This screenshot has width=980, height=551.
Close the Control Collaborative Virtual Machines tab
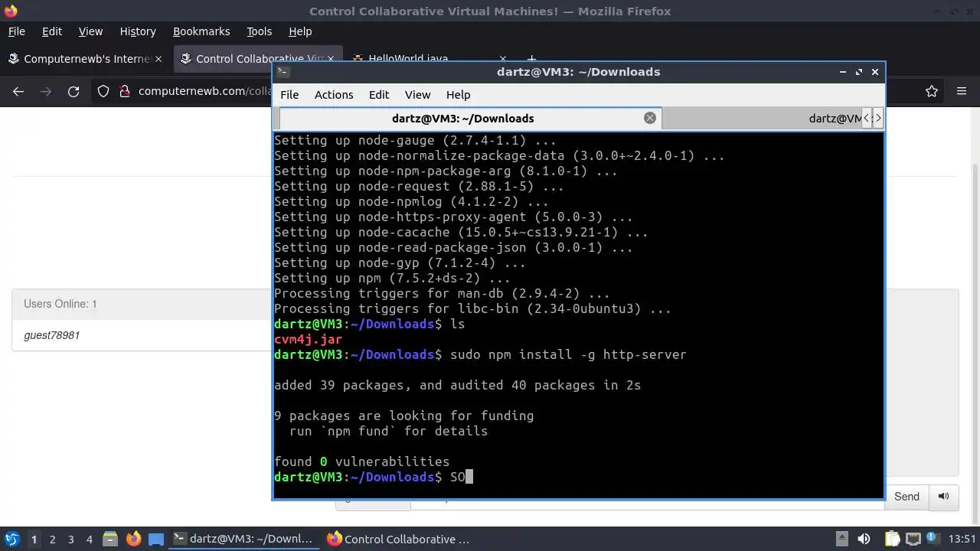(x=331, y=59)
